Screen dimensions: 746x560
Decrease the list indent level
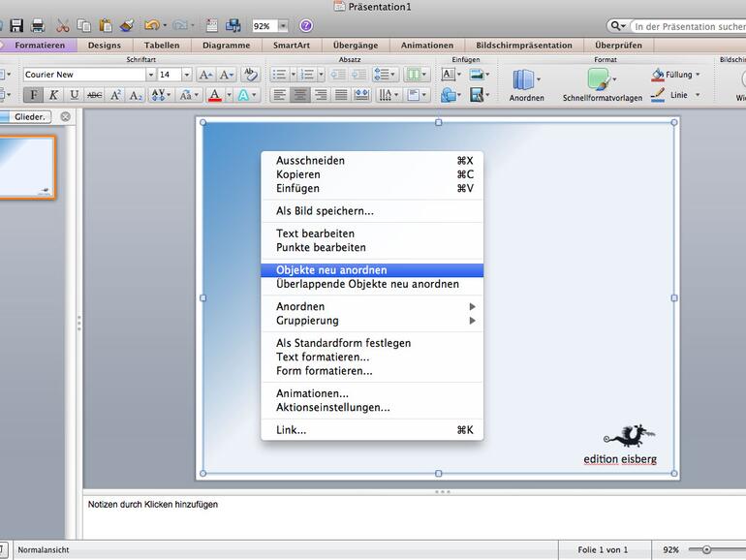[338, 75]
